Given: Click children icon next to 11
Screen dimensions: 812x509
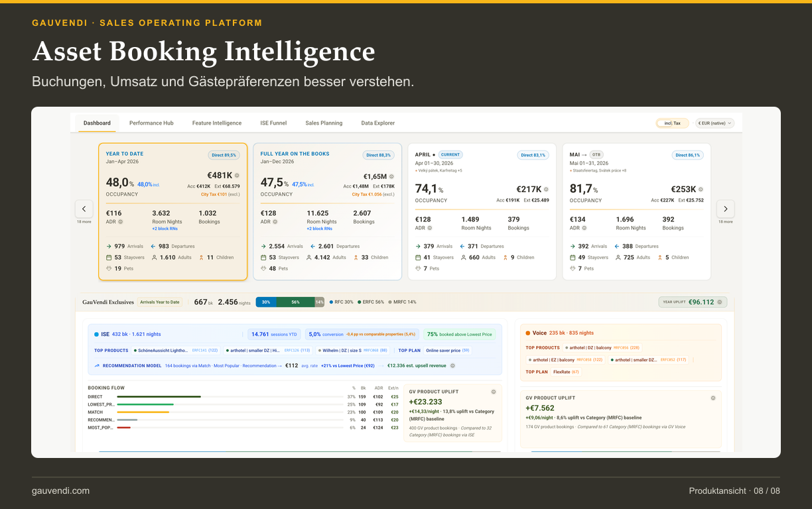Looking at the screenshot, I should point(201,257).
